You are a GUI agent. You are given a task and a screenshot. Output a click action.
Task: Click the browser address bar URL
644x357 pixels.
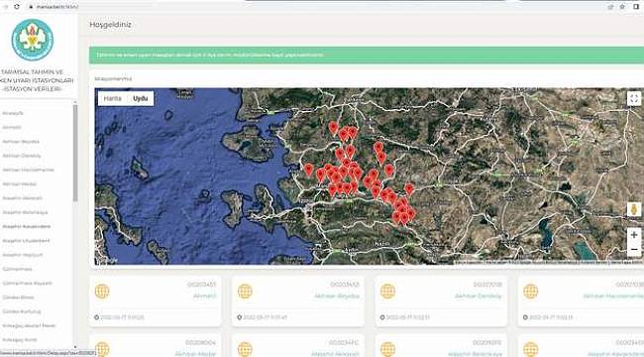[x=56, y=7]
